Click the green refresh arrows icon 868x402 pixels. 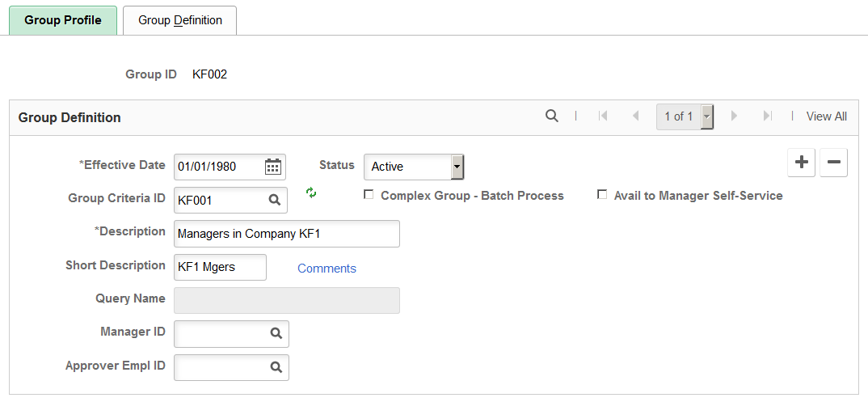[311, 193]
